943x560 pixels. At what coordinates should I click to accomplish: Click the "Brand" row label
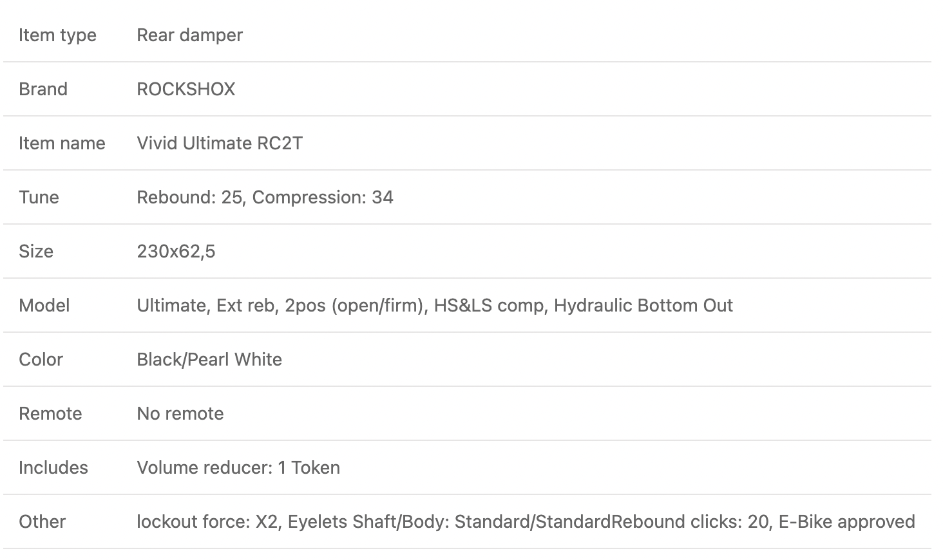pos(43,89)
